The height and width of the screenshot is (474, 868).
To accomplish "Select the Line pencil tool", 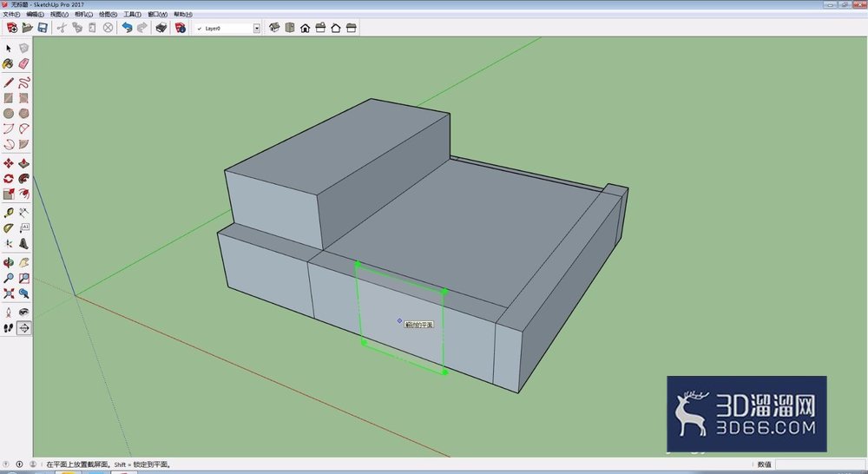I will [x=9, y=83].
